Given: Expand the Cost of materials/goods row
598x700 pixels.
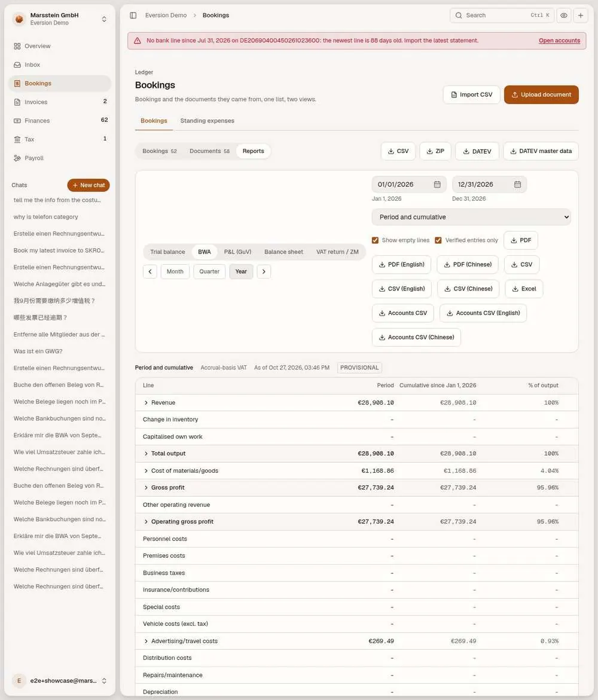Looking at the screenshot, I should coord(146,470).
